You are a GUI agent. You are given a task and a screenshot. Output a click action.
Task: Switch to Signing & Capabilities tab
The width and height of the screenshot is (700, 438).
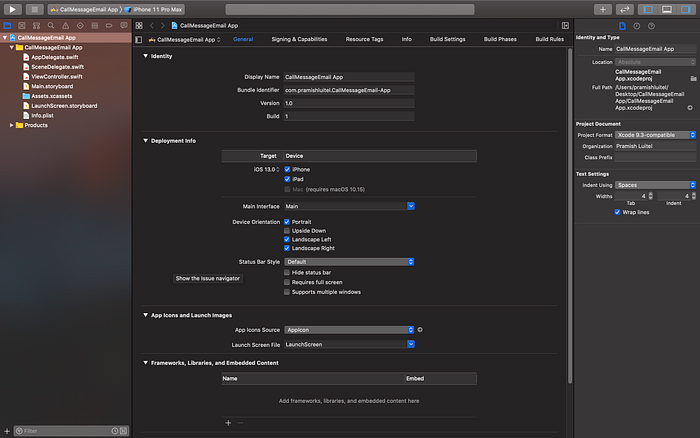pyautogui.click(x=299, y=39)
